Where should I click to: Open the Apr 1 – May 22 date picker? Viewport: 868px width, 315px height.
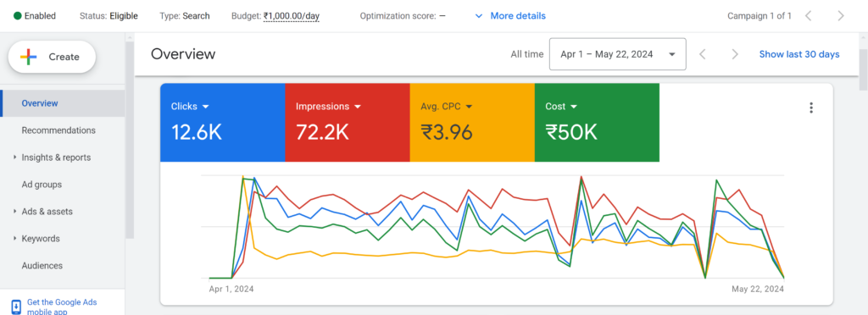[617, 54]
